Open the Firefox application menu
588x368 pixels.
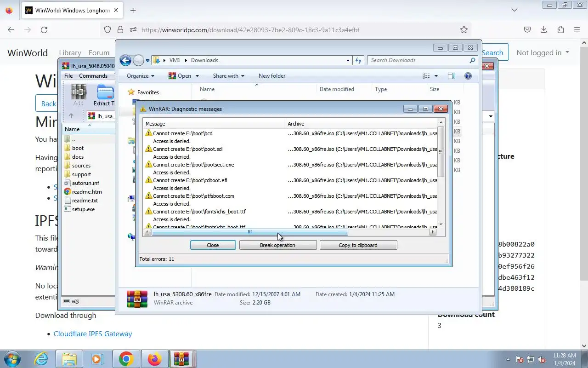[577, 29]
